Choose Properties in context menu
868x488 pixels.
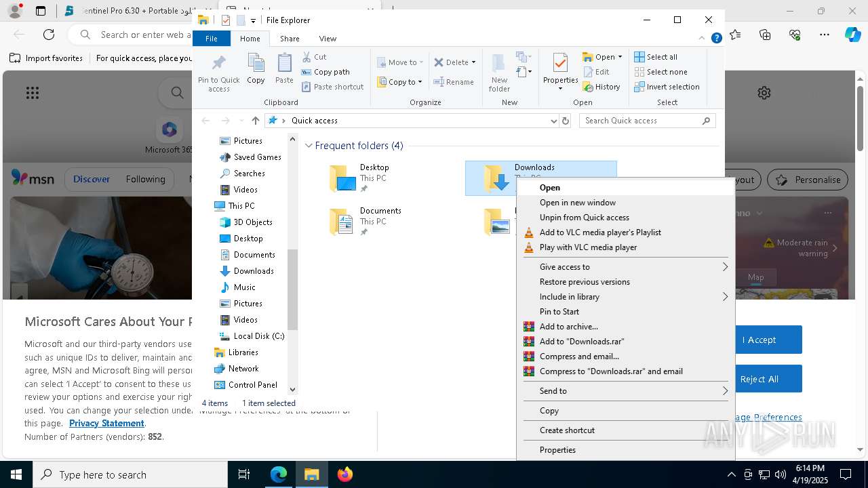pos(625,450)
